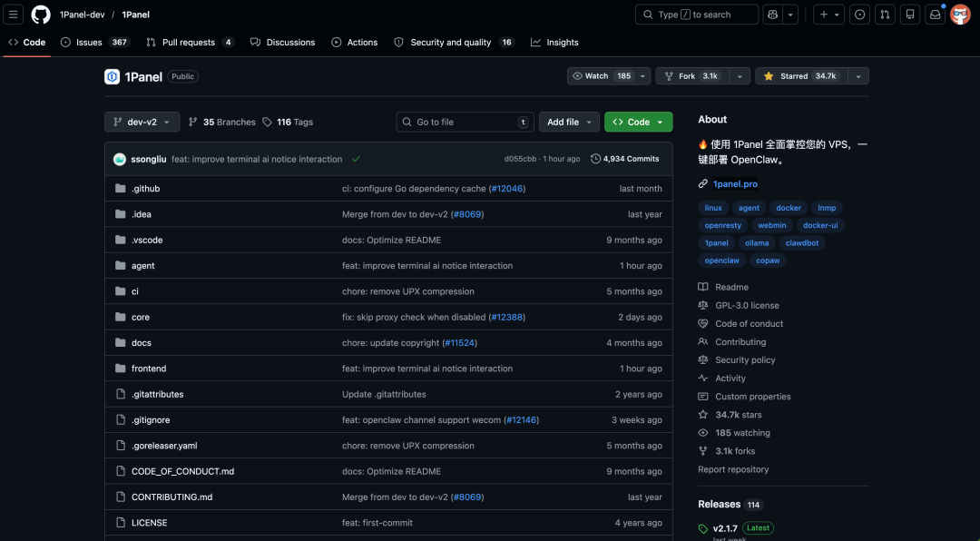Open the Copilot dropdown arrow in header

tap(790, 15)
